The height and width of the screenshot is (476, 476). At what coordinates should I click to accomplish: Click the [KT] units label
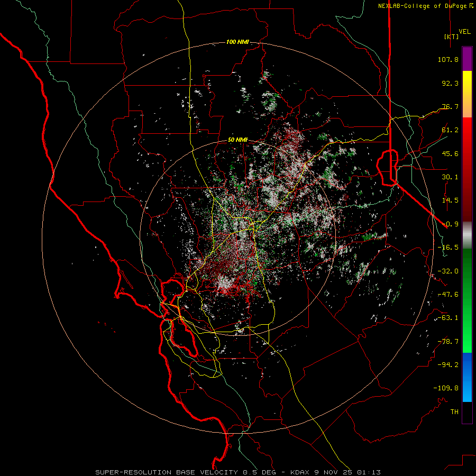[452, 36]
